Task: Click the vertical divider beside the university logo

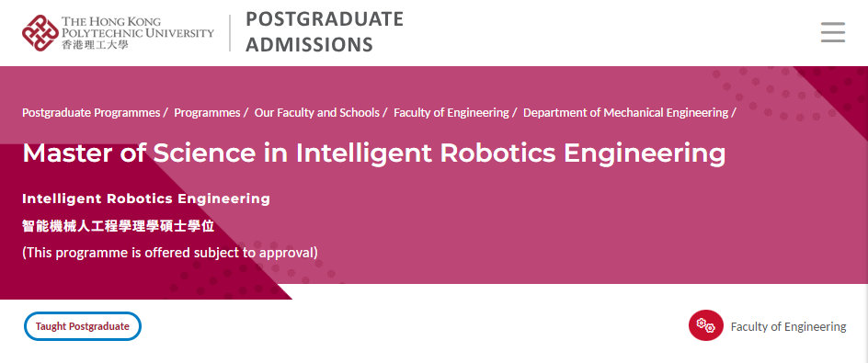Action: point(230,33)
